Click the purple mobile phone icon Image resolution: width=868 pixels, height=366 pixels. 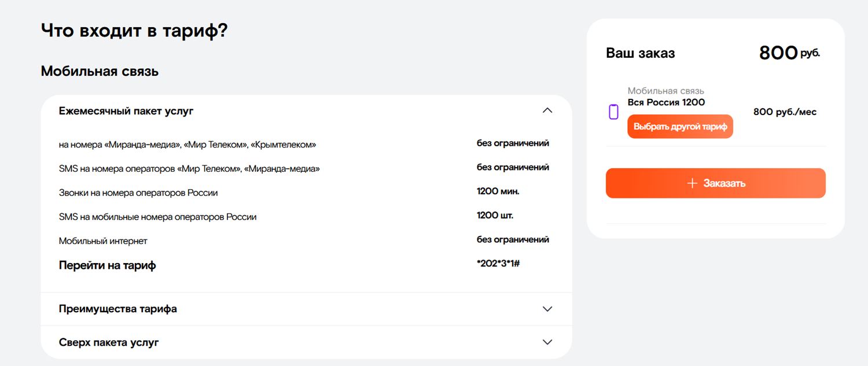[613, 112]
